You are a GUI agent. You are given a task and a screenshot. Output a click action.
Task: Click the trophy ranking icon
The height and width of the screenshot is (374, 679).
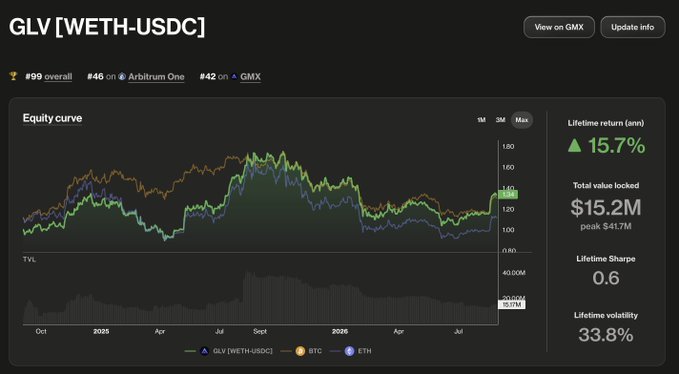coord(13,76)
